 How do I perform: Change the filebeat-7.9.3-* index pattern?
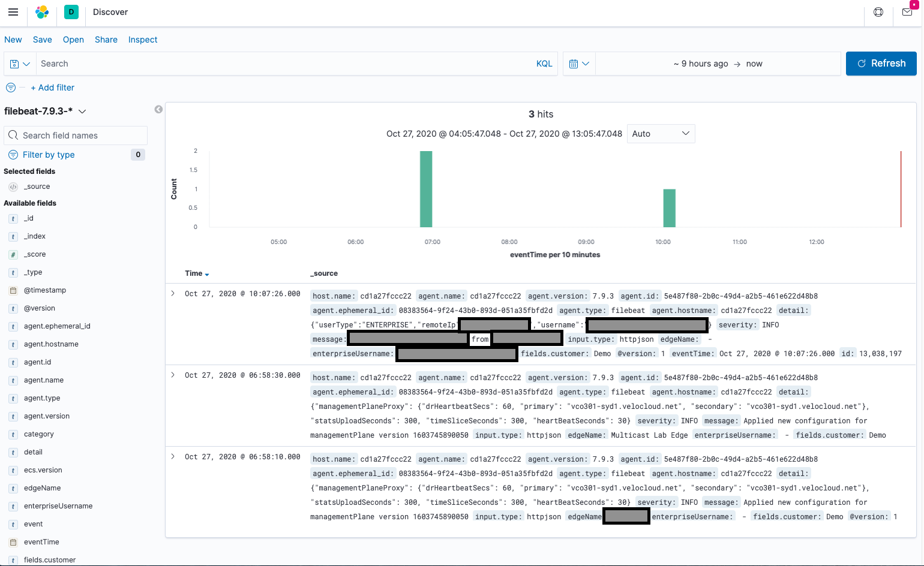tap(45, 111)
